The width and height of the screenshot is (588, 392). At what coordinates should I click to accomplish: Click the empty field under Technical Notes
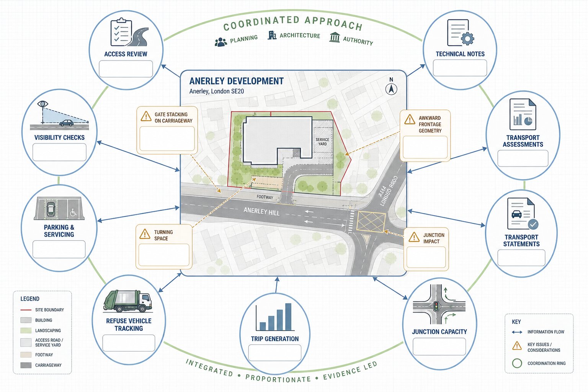point(460,68)
